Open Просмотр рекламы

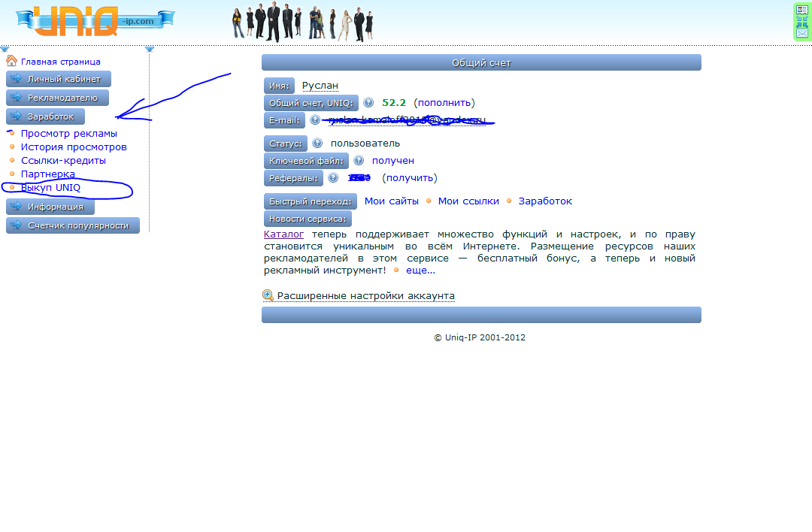(69, 134)
